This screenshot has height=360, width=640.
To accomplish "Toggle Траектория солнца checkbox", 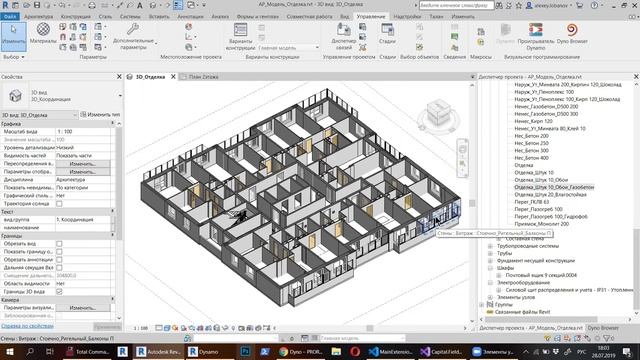I will (59, 204).
